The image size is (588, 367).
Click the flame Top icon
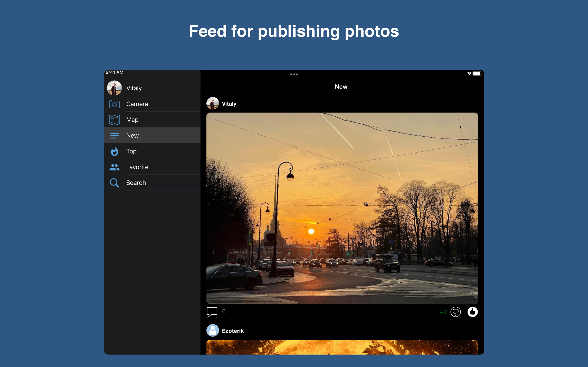114,151
